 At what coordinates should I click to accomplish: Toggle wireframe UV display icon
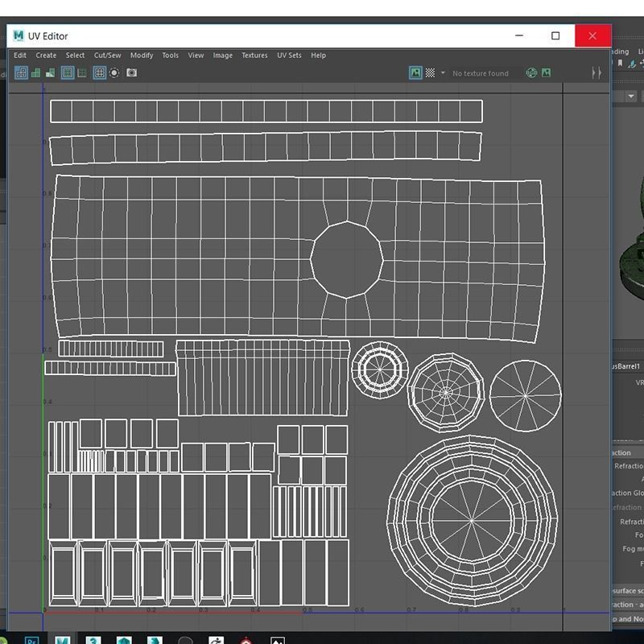coord(22,73)
